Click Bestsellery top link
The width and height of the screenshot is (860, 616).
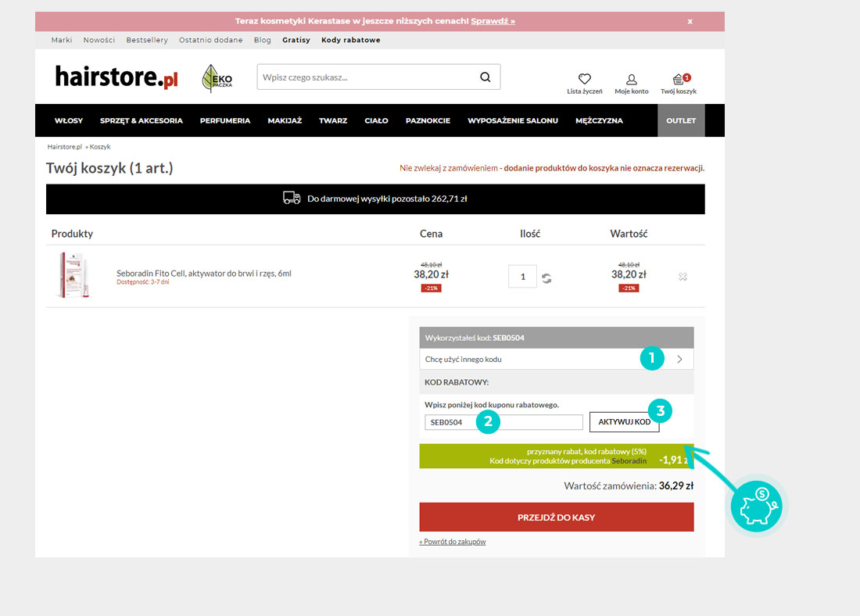[147, 40]
